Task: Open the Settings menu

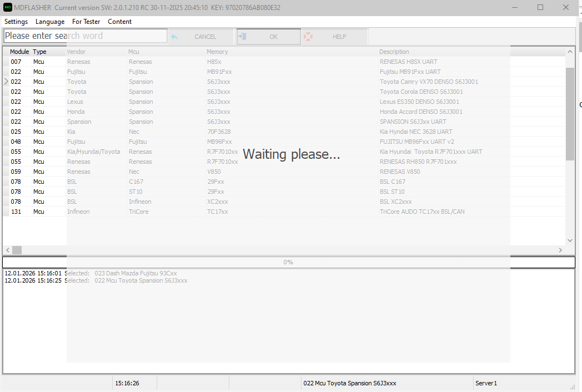Action: coord(16,22)
